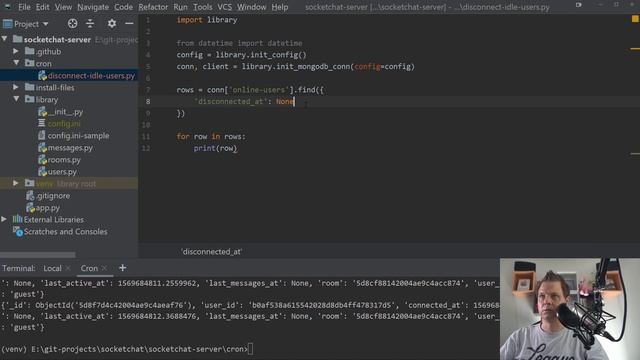This screenshot has width=640, height=360.
Task: Open app.py file
Action: tap(48, 208)
